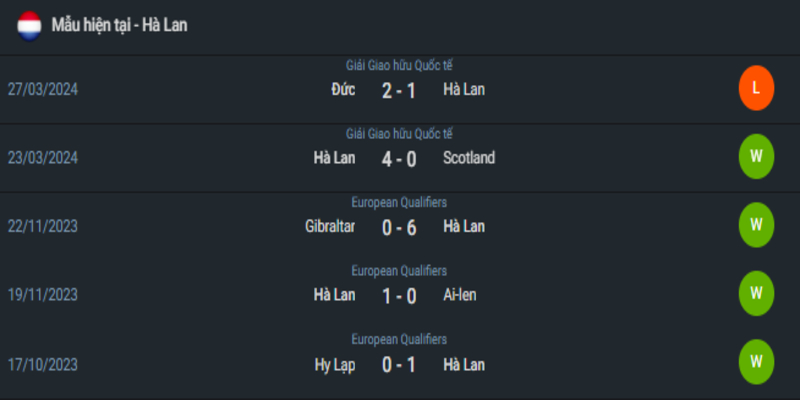Open the 4 - 0 score against Scotland
This screenshot has height=400, width=800.
click(x=399, y=159)
